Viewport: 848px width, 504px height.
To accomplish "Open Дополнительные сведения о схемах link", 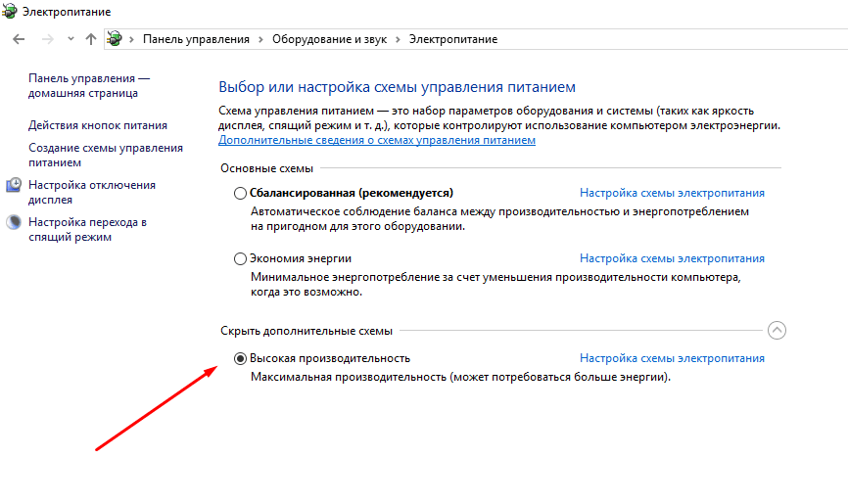I will click(x=377, y=141).
